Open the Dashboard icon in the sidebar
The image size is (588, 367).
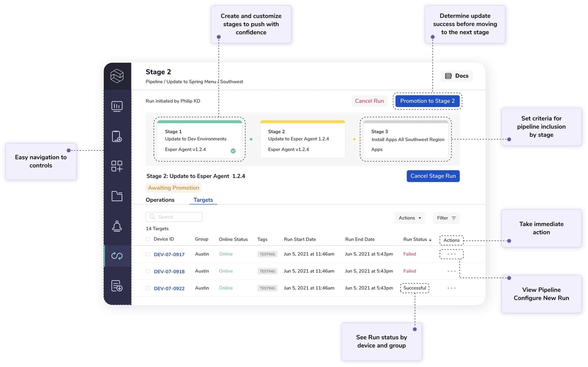pos(117,106)
